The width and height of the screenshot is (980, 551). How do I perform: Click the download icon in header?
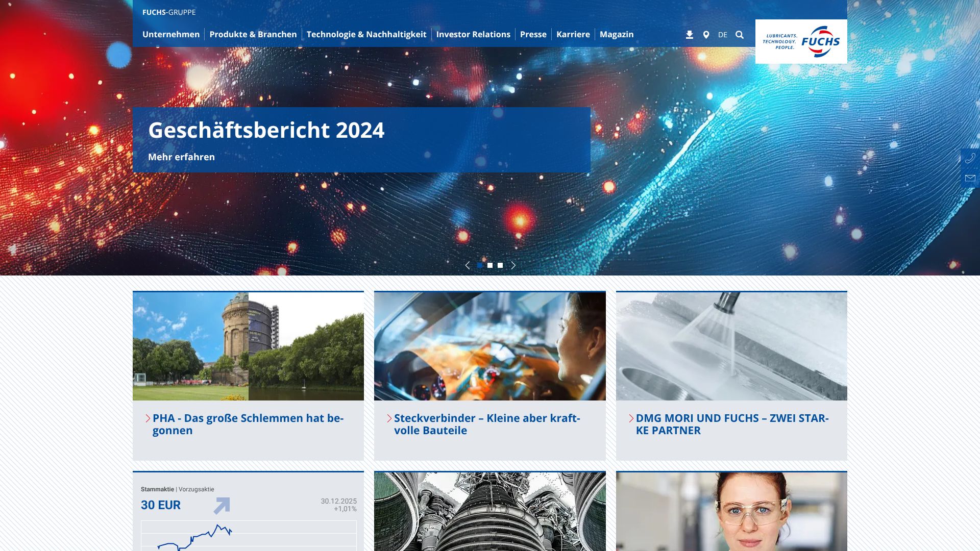tap(690, 35)
